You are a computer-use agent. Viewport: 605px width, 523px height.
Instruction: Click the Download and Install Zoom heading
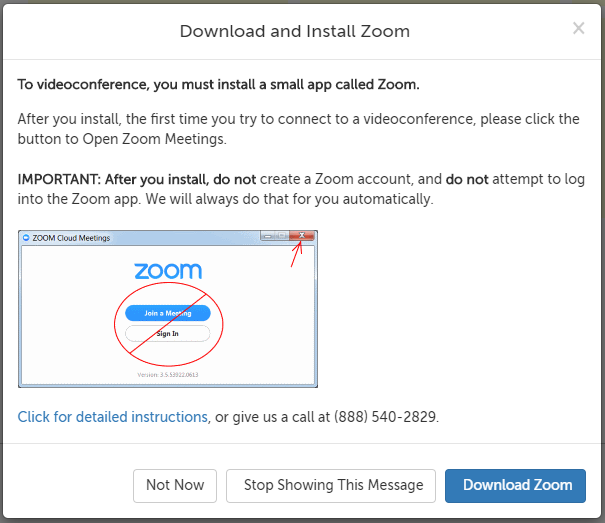pyautogui.click(x=294, y=31)
